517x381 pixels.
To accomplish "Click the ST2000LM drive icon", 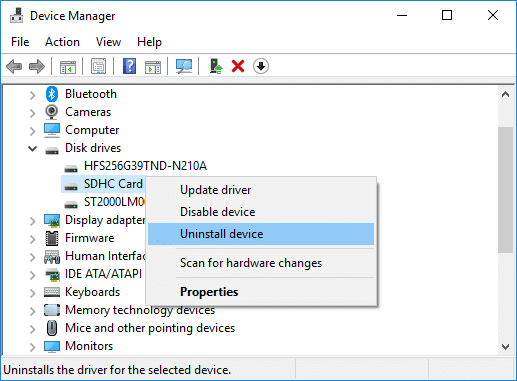I will [71, 204].
